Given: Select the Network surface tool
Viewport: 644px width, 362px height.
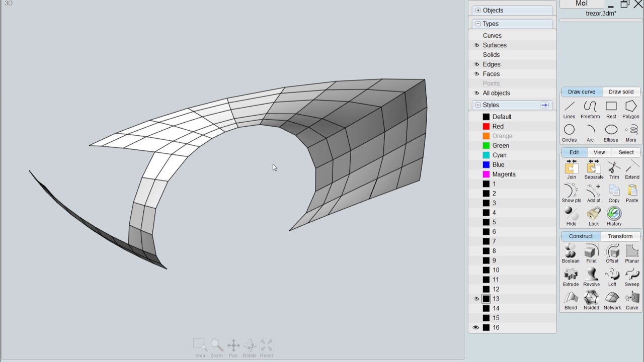Looking at the screenshot, I should (612, 301).
